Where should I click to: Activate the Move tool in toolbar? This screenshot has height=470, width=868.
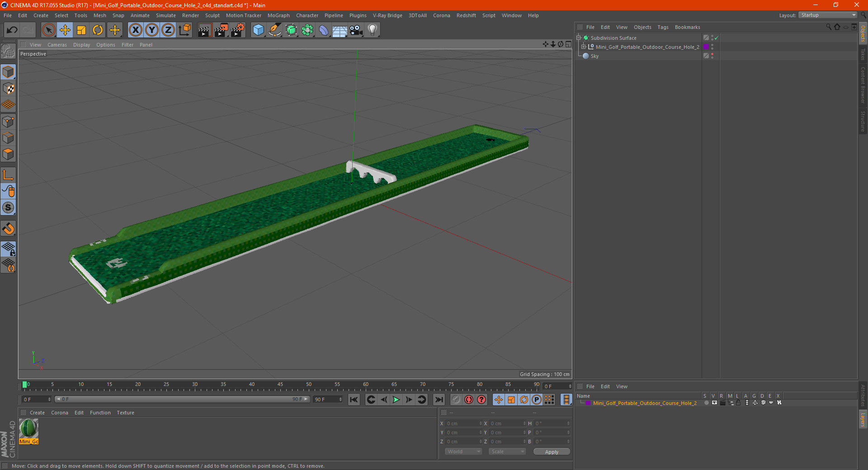65,30
